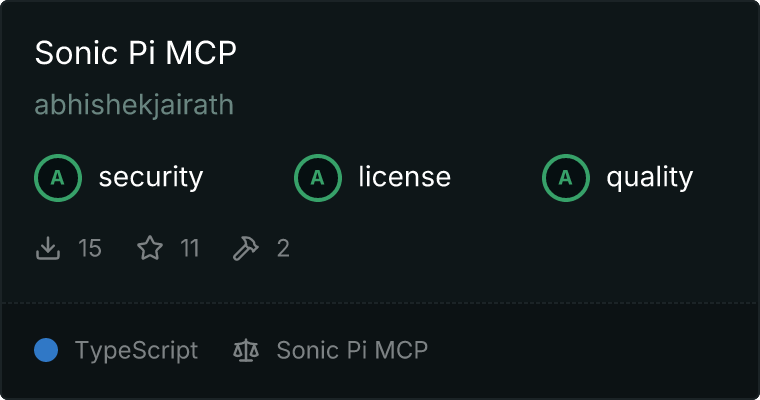
Task: Open the abhishekjairath author link
Action: pos(134,105)
